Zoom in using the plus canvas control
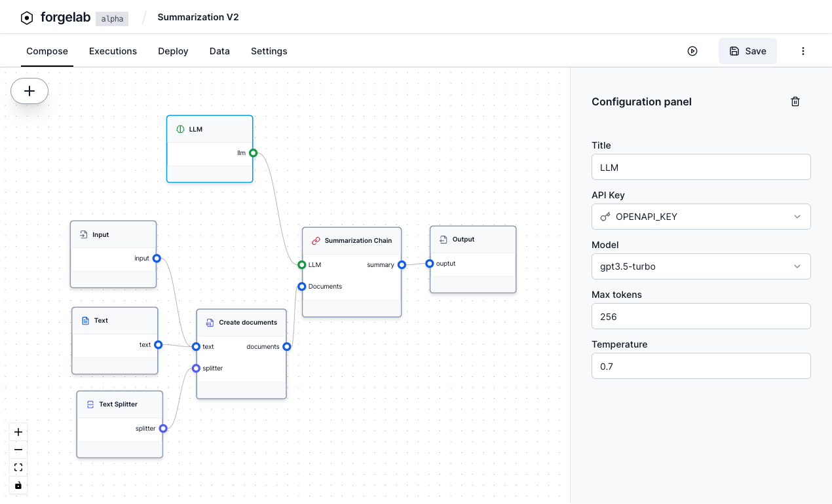This screenshot has height=504, width=832. tap(18, 432)
